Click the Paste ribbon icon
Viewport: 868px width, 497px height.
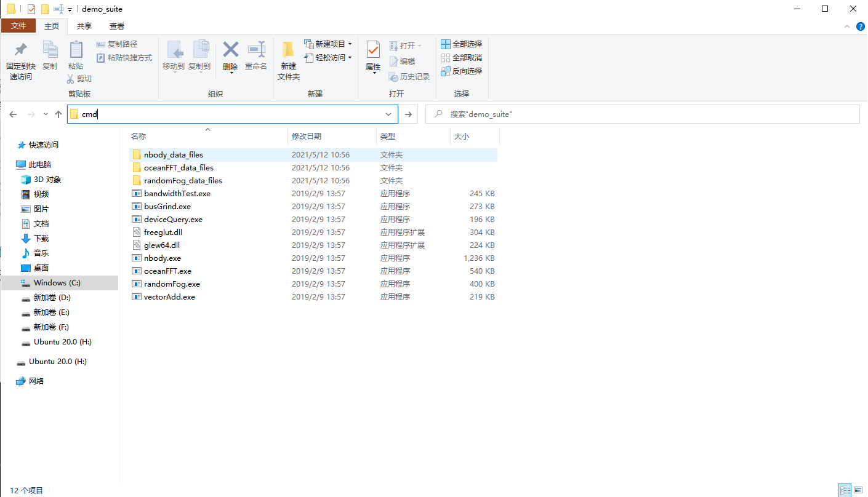[x=76, y=49]
